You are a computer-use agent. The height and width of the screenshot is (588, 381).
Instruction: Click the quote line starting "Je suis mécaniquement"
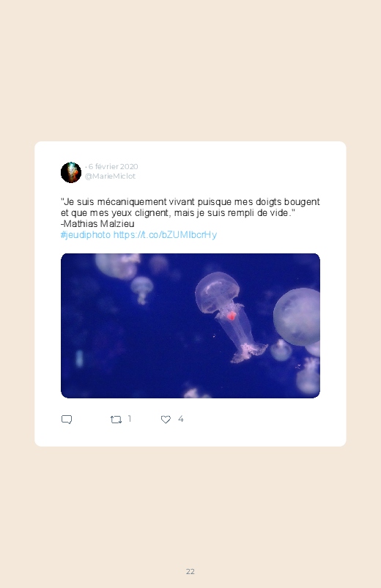(190, 202)
